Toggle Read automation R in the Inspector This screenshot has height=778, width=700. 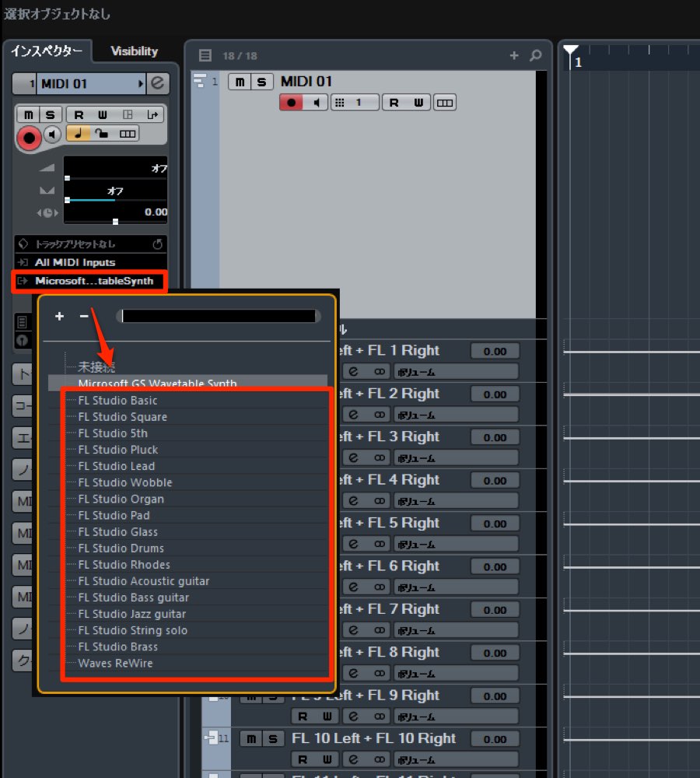[x=79, y=114]
